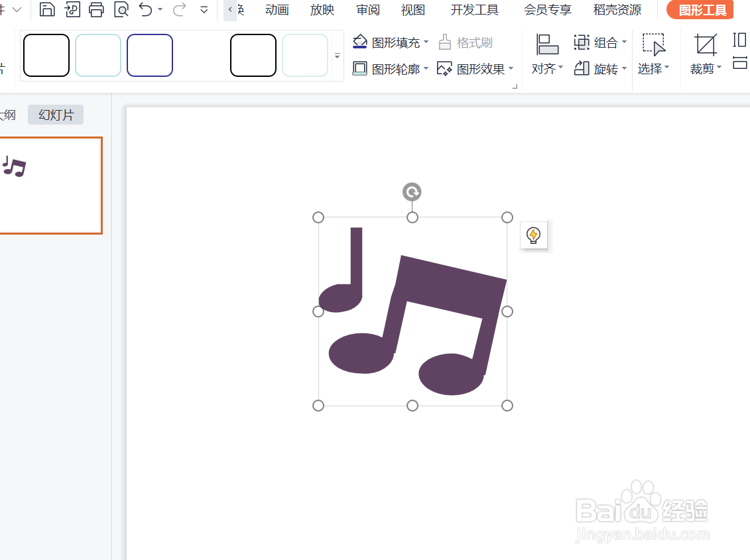Click the 图形轮廓 outline icon
750x560 pixels.
(x=359, y=69)
